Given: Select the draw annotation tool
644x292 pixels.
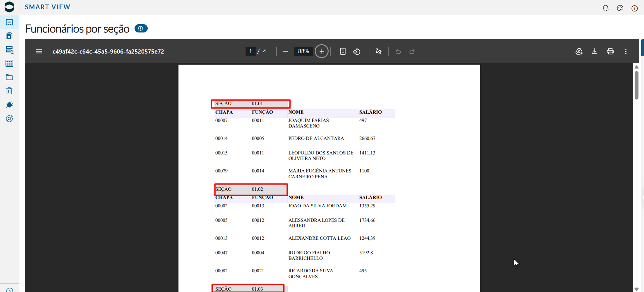Looking at the screenshot, I should pyautogui.click(x=379, y=51).
